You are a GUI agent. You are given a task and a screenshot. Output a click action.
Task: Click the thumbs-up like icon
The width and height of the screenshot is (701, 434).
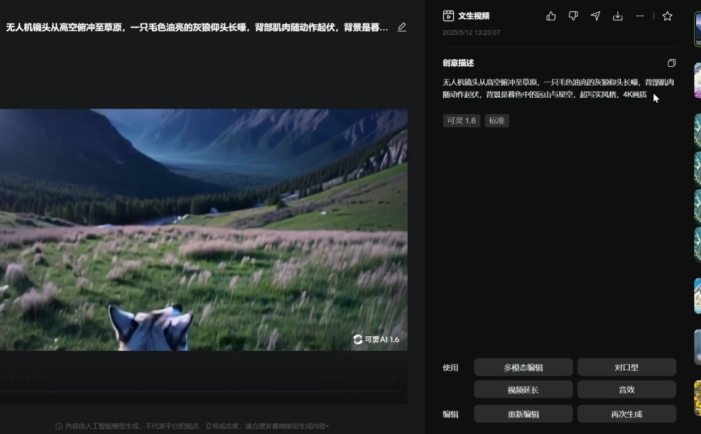551,16
